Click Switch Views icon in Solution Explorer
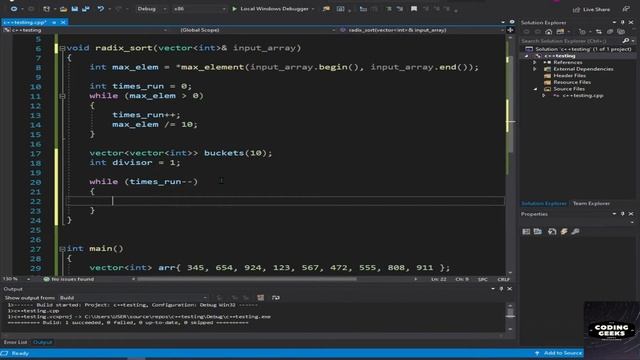640x360 pixels. pyautogui.click(x=560, y=31)
